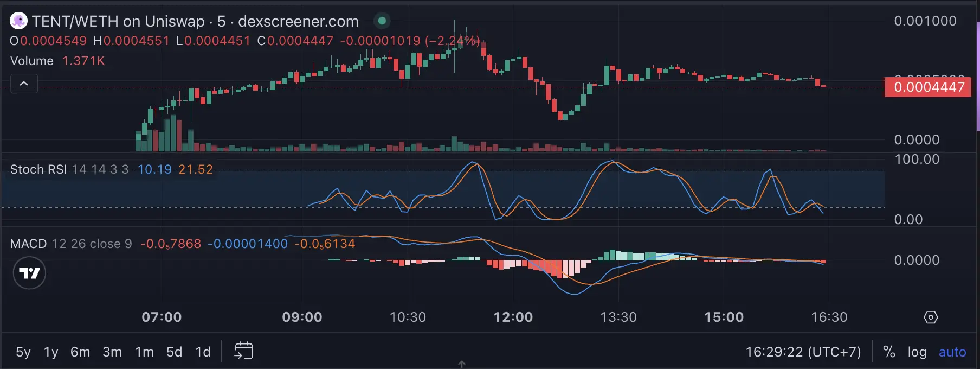Screen dimensions: 980x369
Task: Click the open price O0.0004549
Action: click(x=48, y=41)
